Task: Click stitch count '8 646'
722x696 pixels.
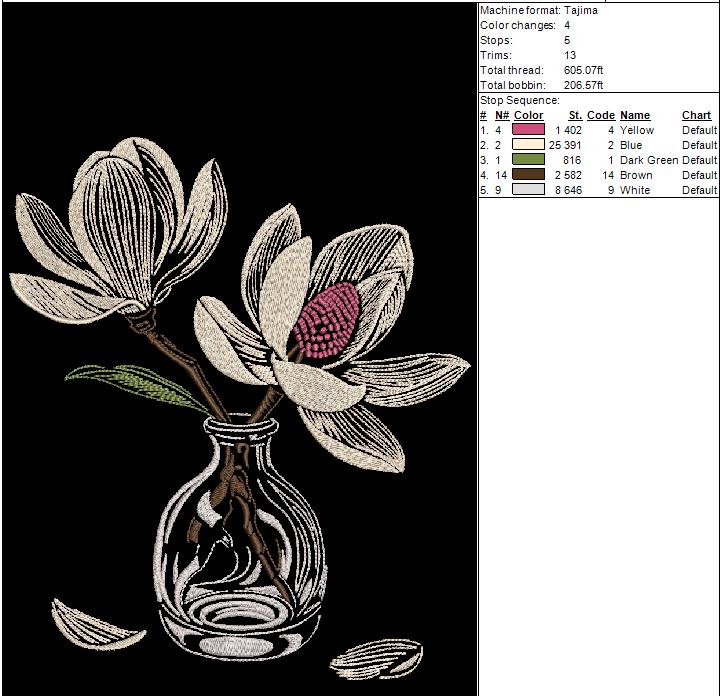Action: (x=569, y=190)
